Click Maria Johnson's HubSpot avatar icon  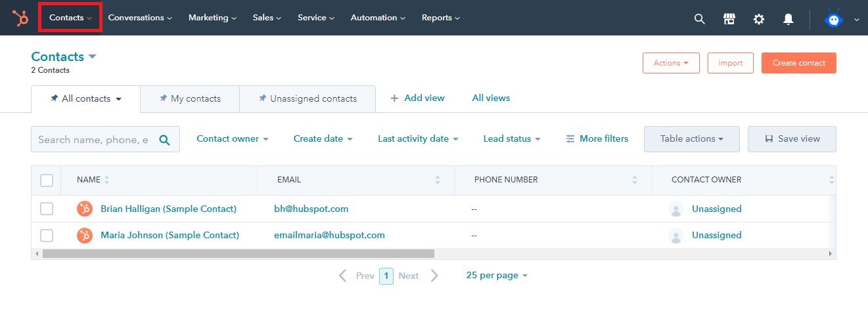pos(85,236)
